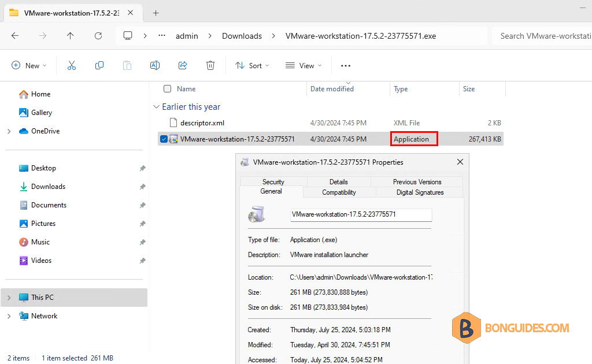Click the VMware installer icon in Properties
The image size is (592, 364).
(256, 214)
